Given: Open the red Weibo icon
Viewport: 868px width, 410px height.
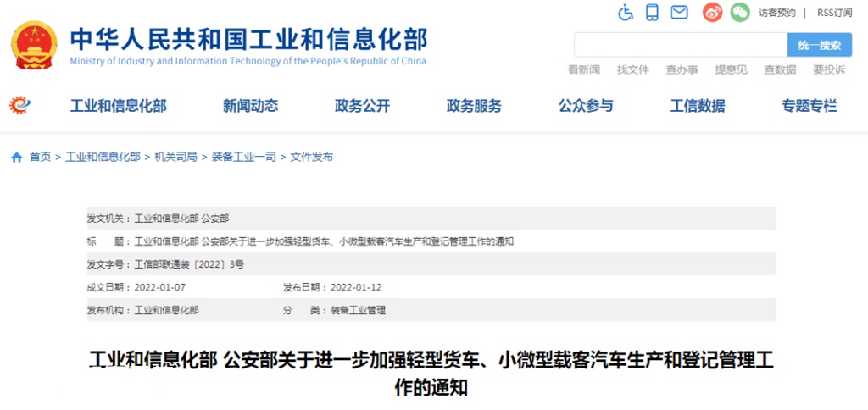Looking at the screenshot, I should (712, 13).
